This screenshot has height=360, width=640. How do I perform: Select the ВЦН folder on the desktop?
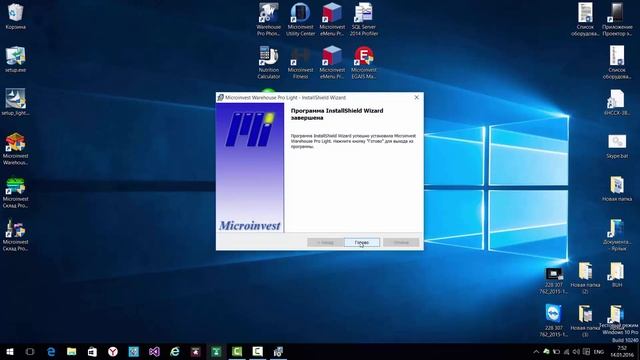click(617, 275)
